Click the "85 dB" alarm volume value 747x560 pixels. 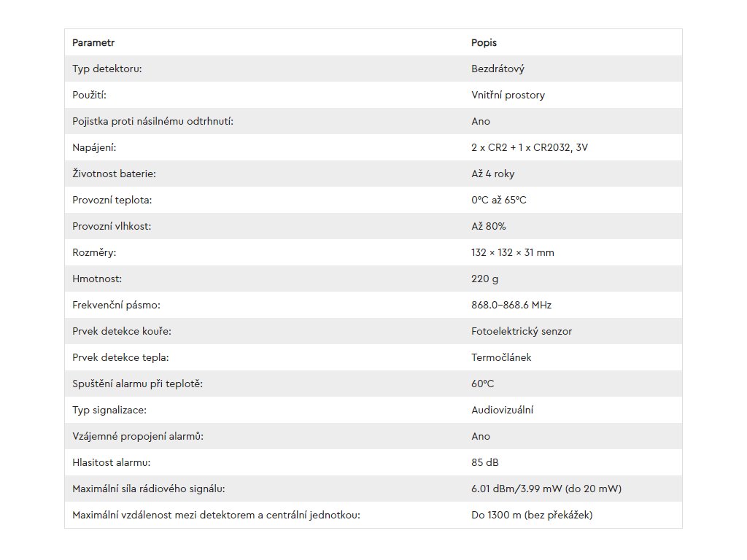485,462
